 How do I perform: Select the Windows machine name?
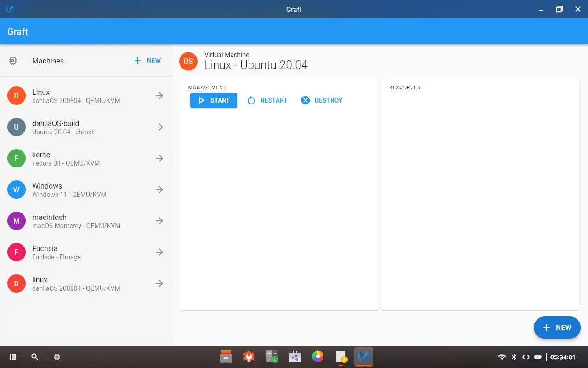click(x=47, y=186)
